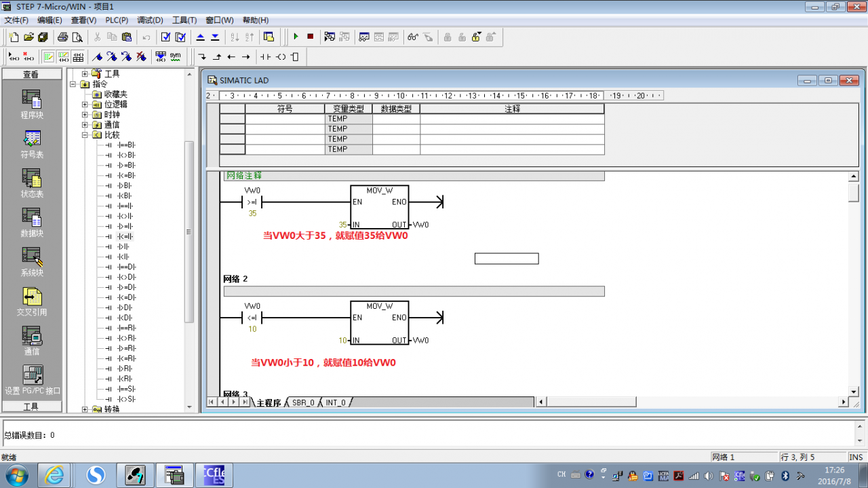Insert a coil from toolbar
Viewport: 868px width, 488px height.
click(x=281, y=57)
